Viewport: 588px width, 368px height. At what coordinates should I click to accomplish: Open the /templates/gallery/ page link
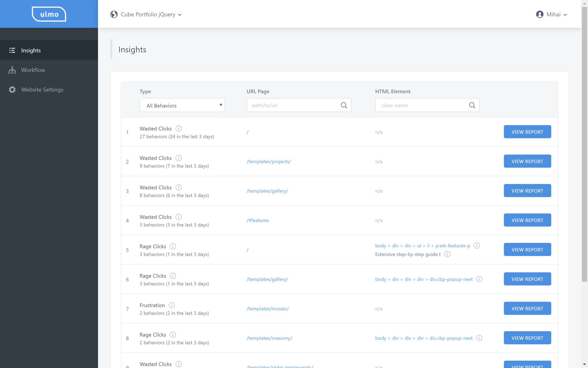267,191
